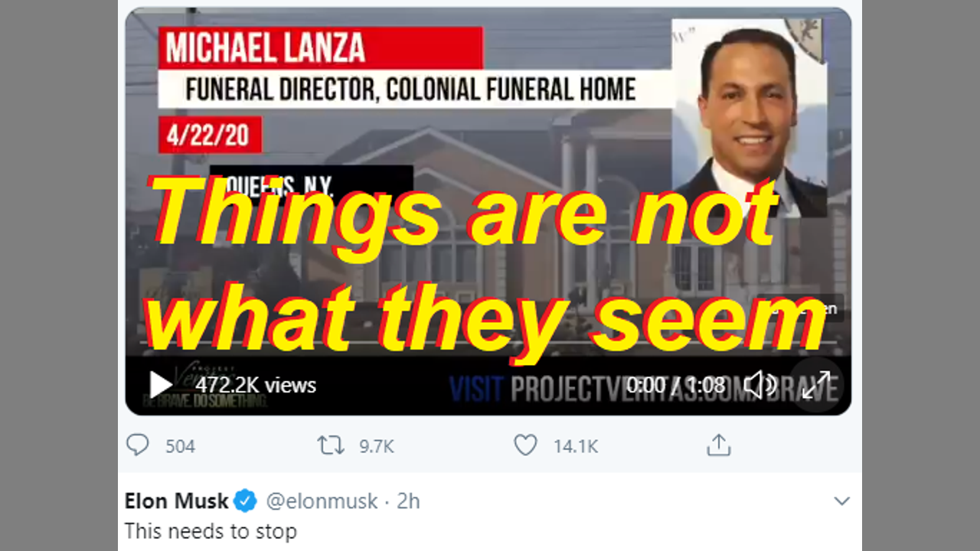Viewport: 980px width, 551px height.
Task: Open Elon Musk's profile name link
Action: click(x=176, y=501)
